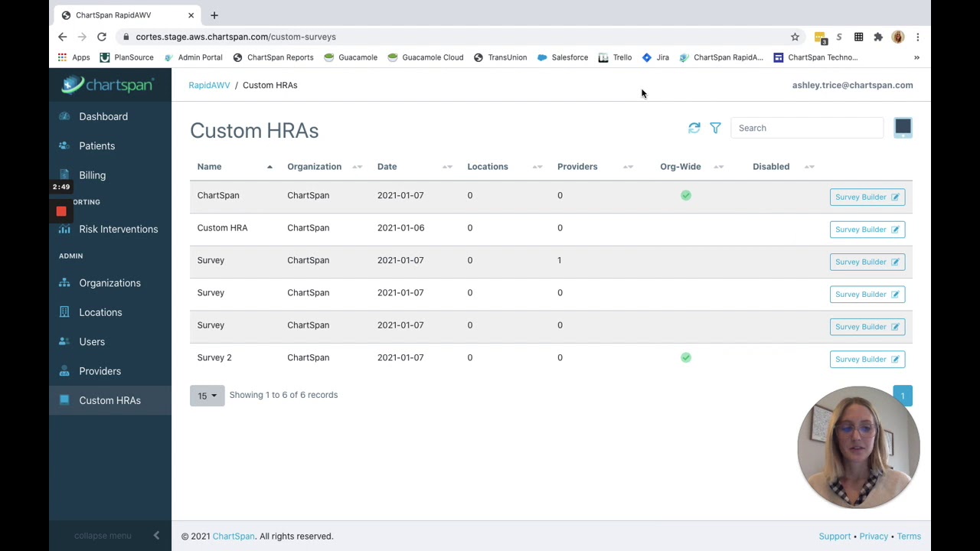Collapse the sidebar menu arrow
This screenshot has width=980, height=551.
point(156,536)
